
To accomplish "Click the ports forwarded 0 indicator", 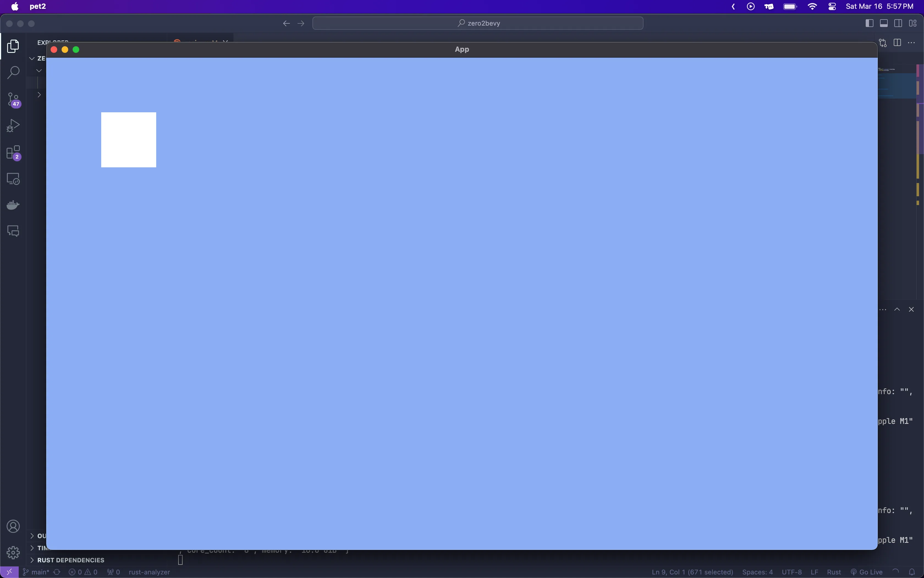I will 113,572.
